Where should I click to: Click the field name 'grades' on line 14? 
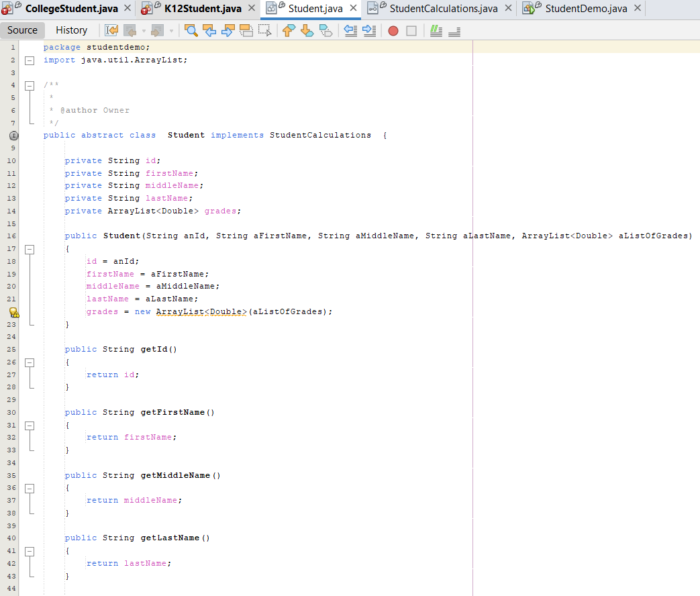tap(220, 211)
